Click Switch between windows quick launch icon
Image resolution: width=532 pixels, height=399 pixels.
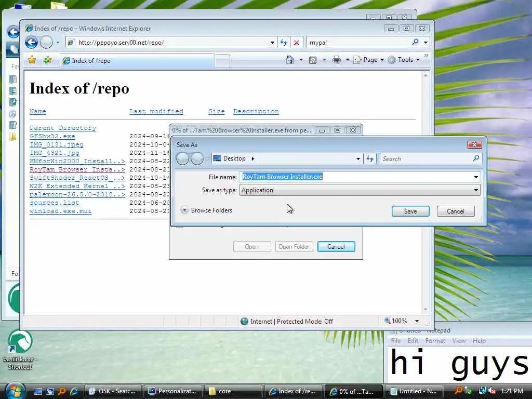[50, 391]
